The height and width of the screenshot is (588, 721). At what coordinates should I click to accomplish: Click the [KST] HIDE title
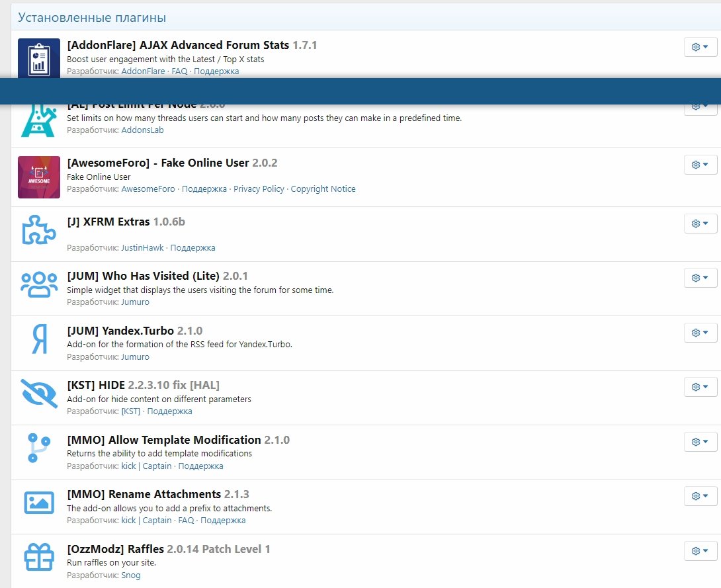point(96,385)
